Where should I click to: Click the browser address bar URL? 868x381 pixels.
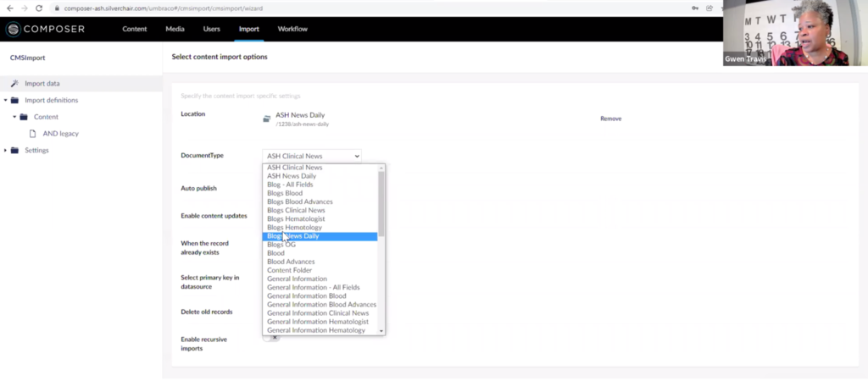pos(170,8)
